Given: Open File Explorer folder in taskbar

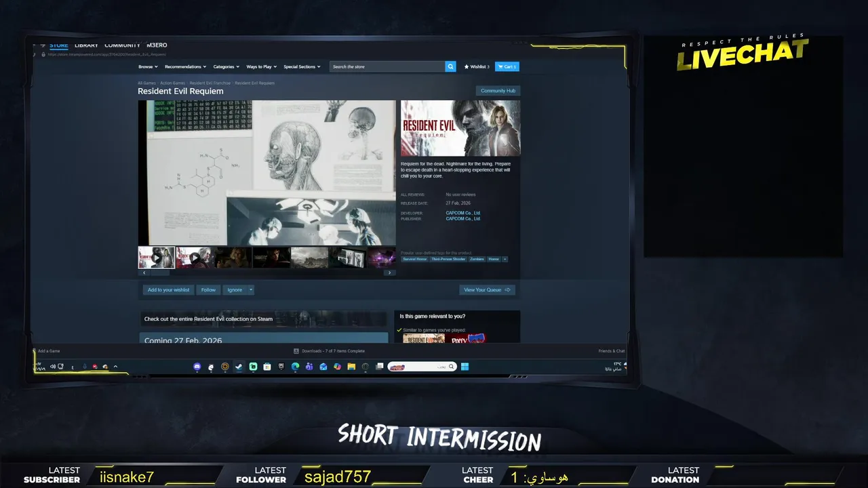Looking at the screenshot, I should [351, 367].
